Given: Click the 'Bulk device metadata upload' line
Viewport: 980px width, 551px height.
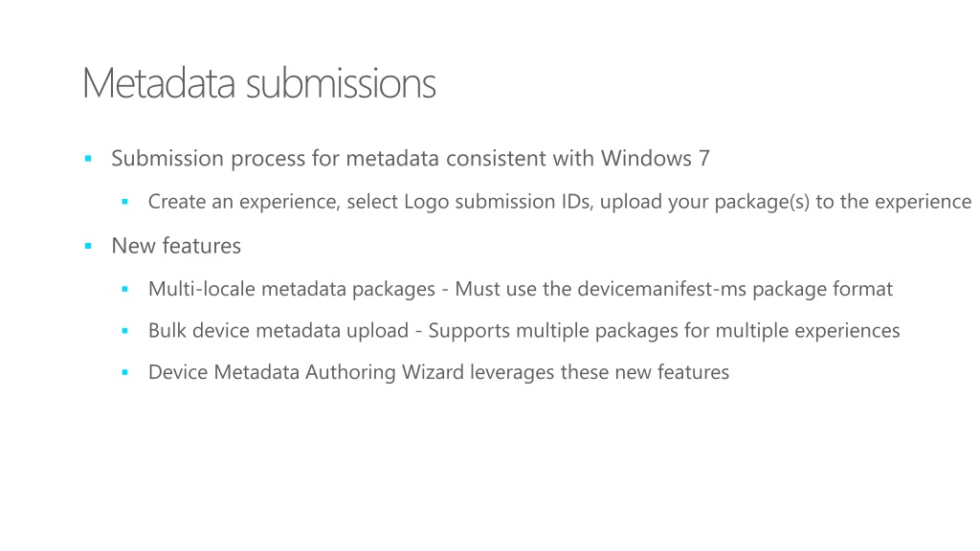Looking at the screenshot, I should (x=523, y=330).
